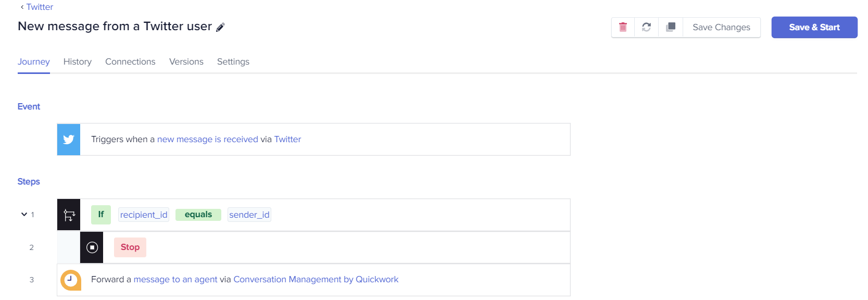Click the Twitter bird trigger icon

(69, 140)
